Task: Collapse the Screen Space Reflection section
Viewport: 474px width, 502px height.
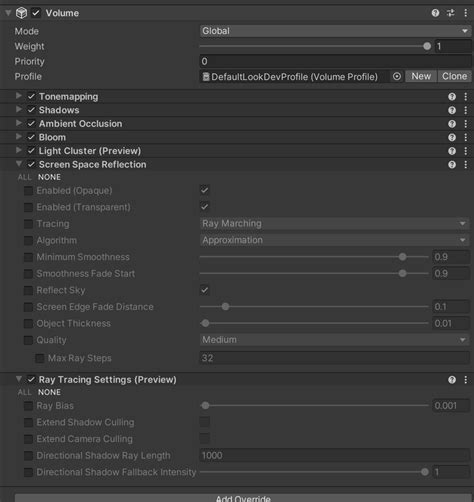Action: click(19, 164)
